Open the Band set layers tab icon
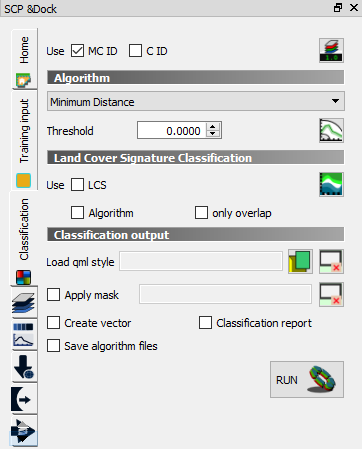Viewport: 362px width, 449px height. coord(23,303)
